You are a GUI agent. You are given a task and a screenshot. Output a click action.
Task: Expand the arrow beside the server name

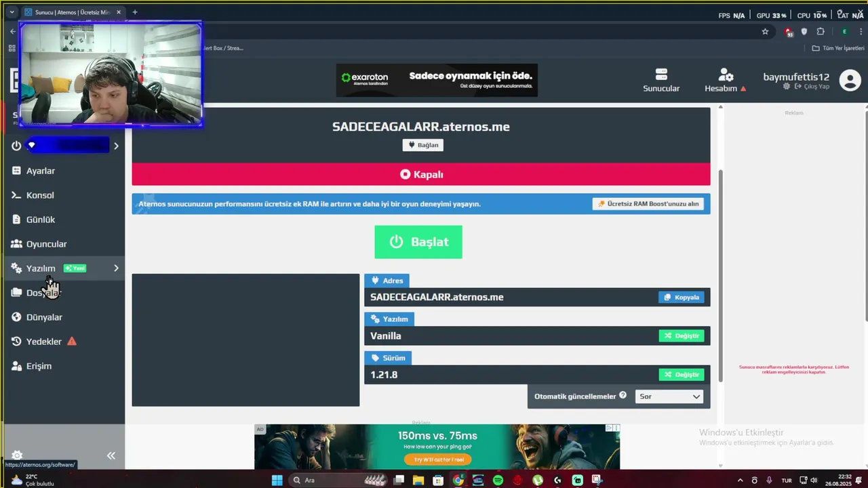[x=116, y=146]
